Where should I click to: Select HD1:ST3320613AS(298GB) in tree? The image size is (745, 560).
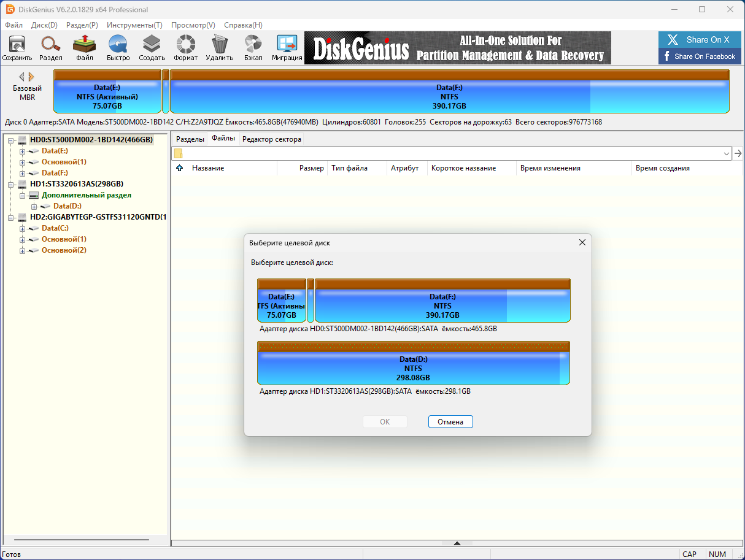pyautogui.click(x=76, y=184)
